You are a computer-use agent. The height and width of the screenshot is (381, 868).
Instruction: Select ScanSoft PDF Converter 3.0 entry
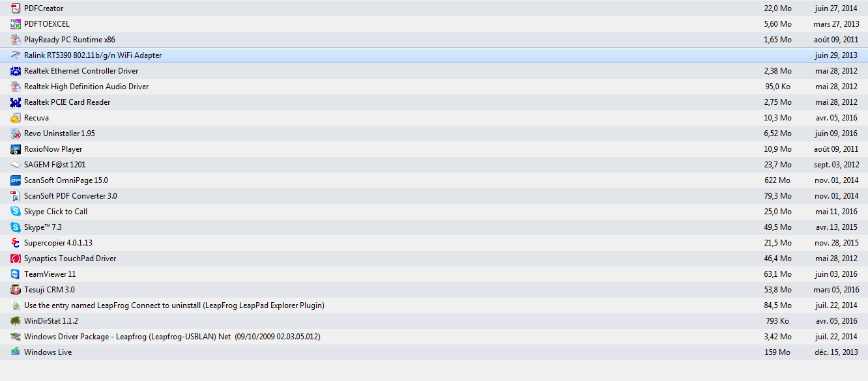tap(70, 196)
